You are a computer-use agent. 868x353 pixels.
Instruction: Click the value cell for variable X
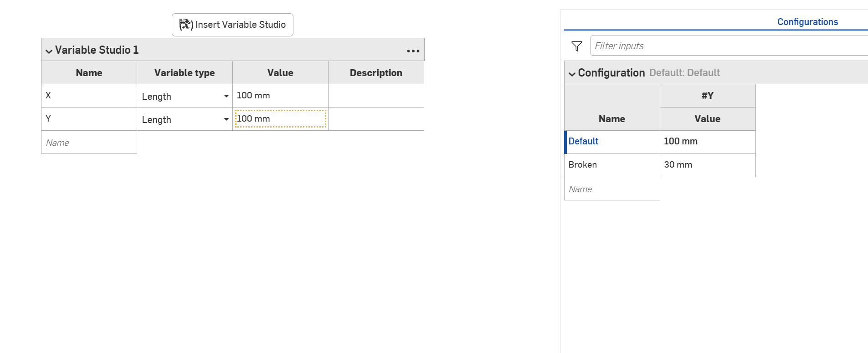tap(280, 96)
